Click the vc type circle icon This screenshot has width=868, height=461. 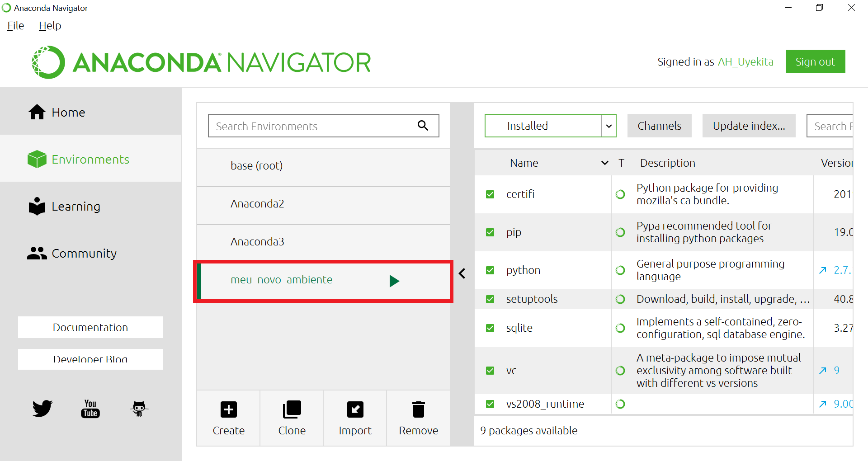click(x=620, y=370)
